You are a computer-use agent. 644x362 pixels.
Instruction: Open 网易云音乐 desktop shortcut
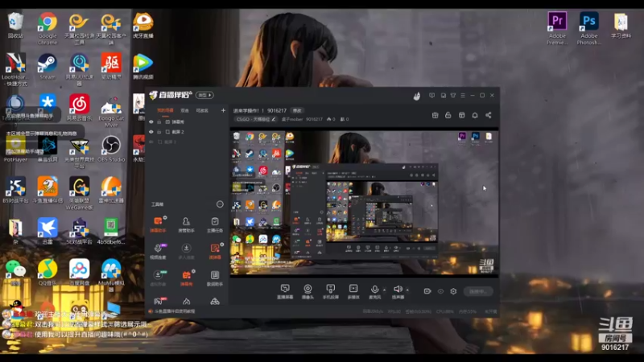coord(79,108)
